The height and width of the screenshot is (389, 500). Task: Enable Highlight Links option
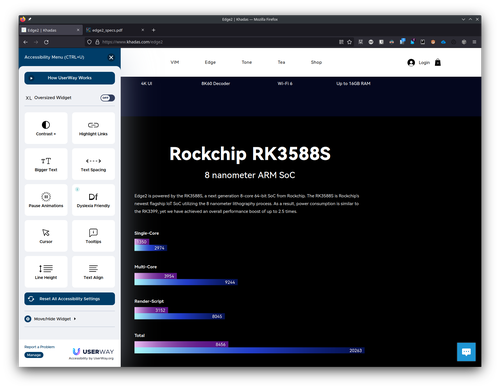point(93,128)
